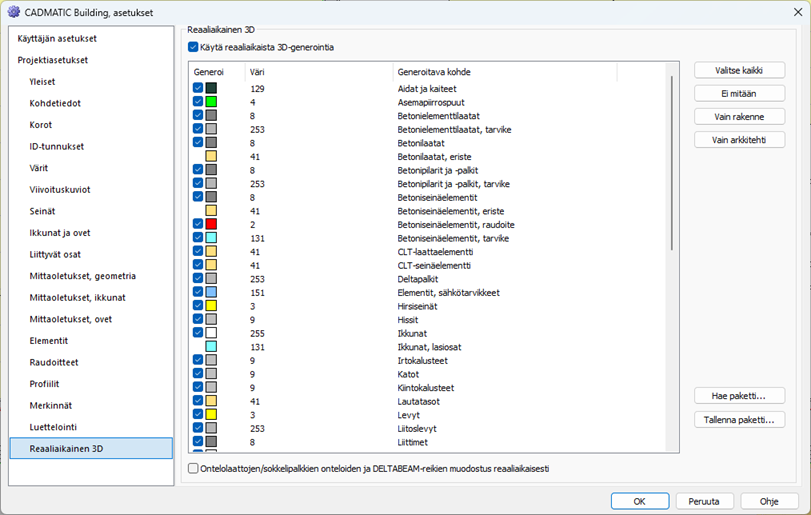
Task: Uncheck the Betonilaatat generation checkbox
Action: tap(198, 143)
